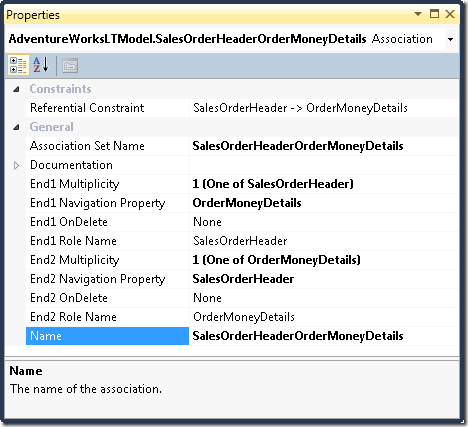Image resolution: width=468 pixels, height=427 pixels.
Task: Click the Constraints category header
Action: point(60,89)
